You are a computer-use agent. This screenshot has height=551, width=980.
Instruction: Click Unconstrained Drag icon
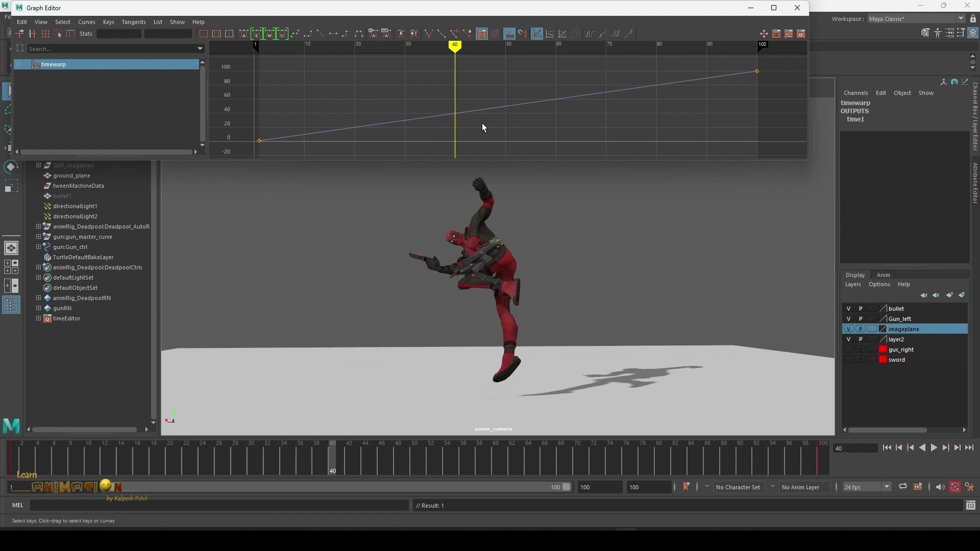(x=764, y=34)
